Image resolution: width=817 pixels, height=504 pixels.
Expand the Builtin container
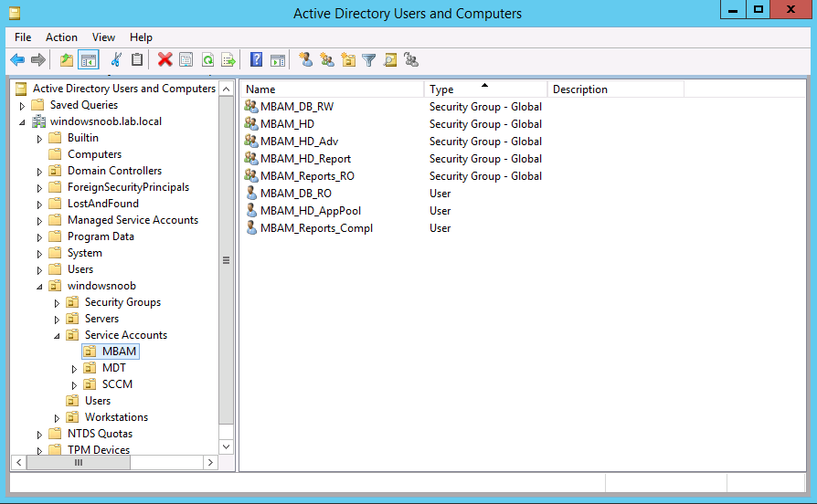[x=39, y=139]
